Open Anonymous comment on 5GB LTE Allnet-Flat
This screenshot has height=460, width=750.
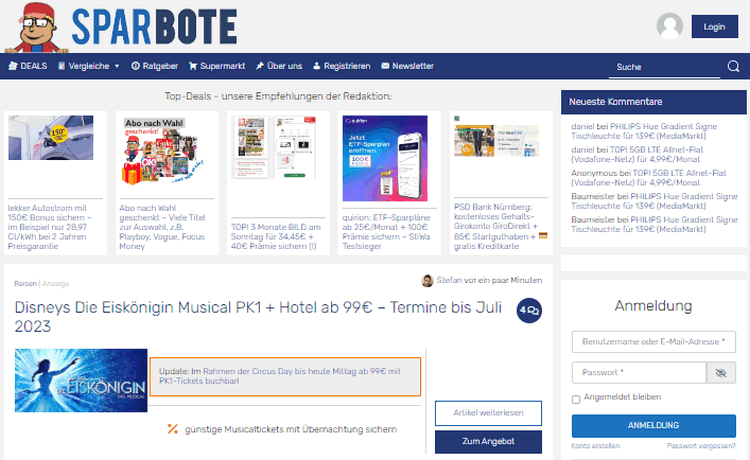(649, 178)
